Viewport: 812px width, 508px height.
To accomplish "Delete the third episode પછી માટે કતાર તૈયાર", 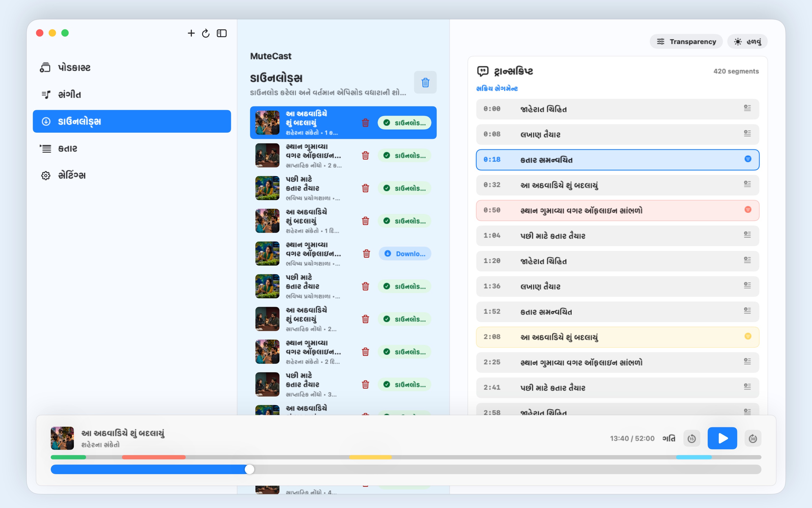I will point(365,188).
